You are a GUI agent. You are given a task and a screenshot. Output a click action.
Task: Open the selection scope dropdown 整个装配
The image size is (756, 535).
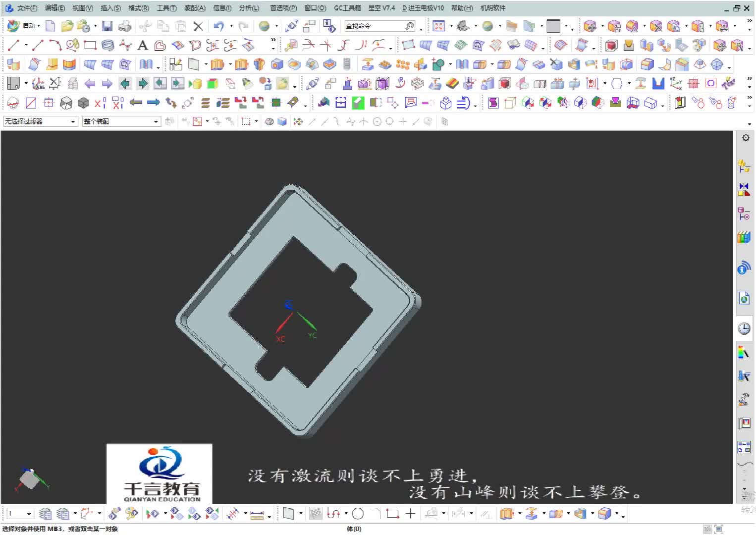pyautogui.click(x=121, y=121)
